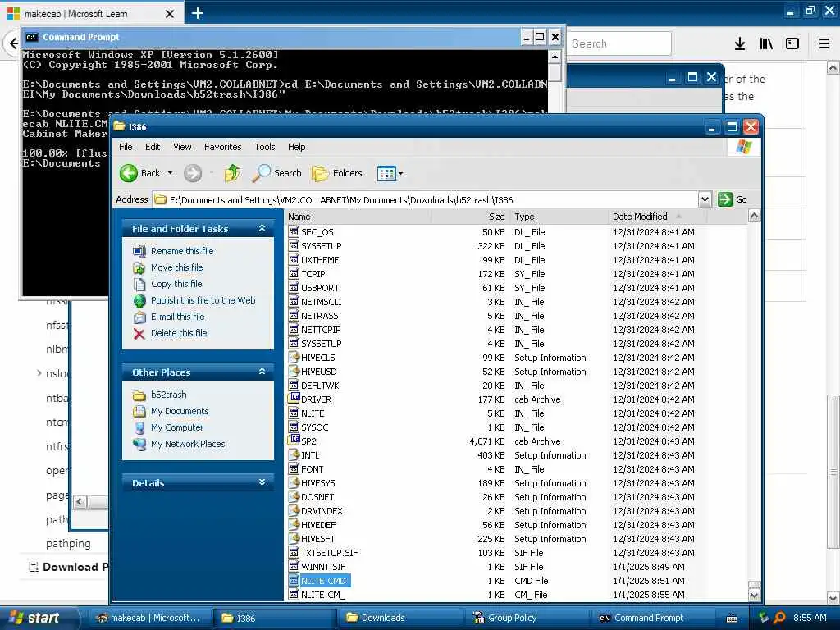Open My Documents in Other Places
This screenshot has height=630, width=840.
[x=180, y=411]
